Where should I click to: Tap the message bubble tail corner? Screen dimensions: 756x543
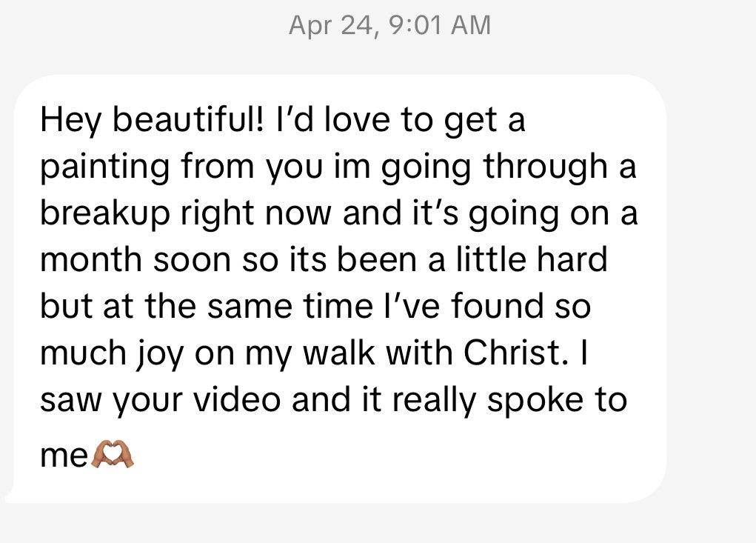click(9, 491)
